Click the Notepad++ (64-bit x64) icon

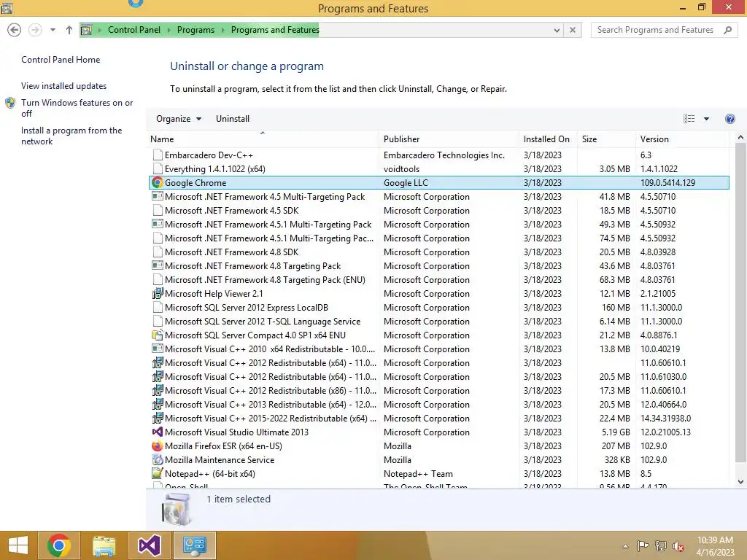158,474
